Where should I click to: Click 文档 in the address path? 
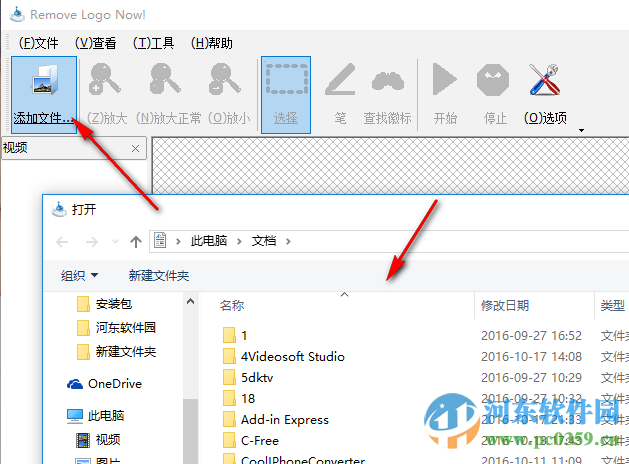tap(264, 241)
